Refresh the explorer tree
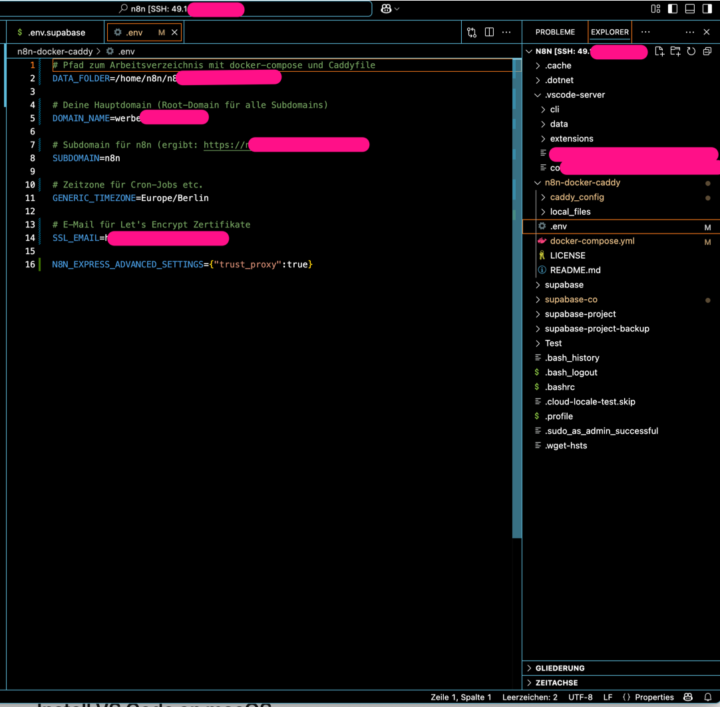 [x=691, y=51]
